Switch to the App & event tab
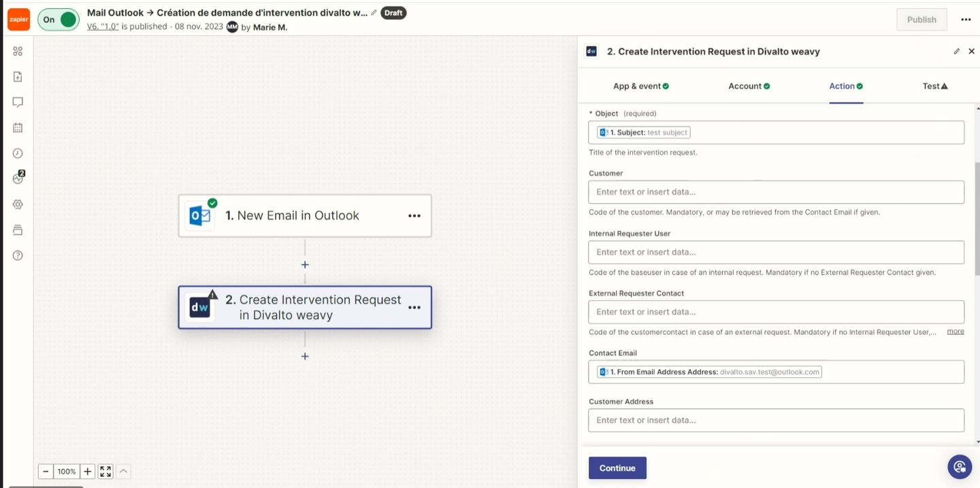Viewport: 980px width, 488px height. (x=641, y=86)
